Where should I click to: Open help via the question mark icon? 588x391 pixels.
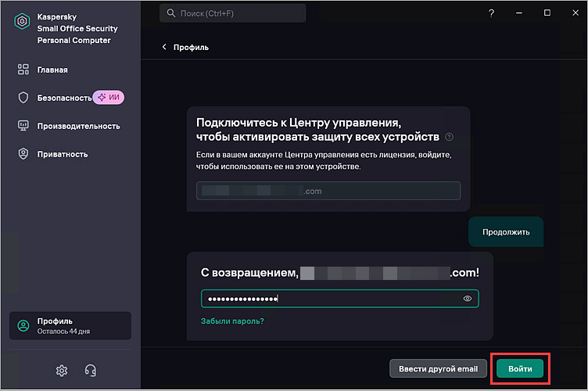point(491,13)
